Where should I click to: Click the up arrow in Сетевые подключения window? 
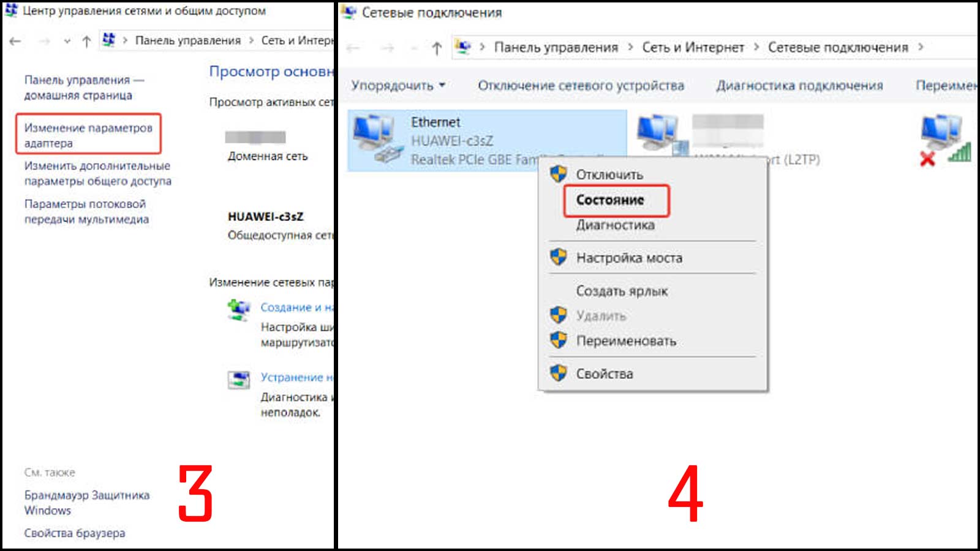pos(436,48)
